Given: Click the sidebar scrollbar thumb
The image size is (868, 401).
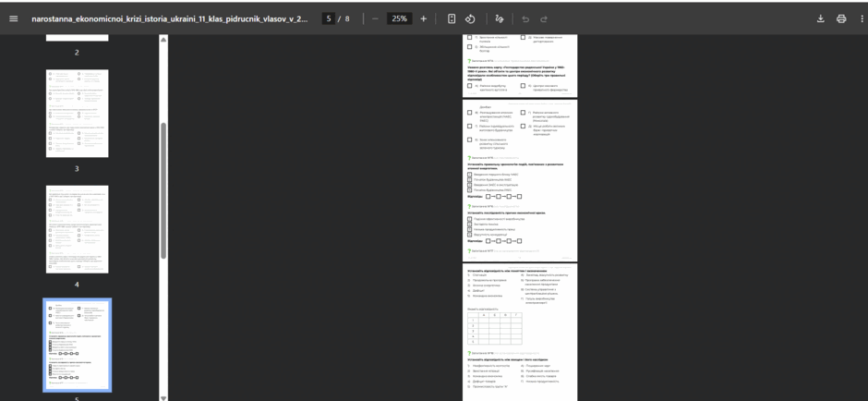Looking at the screenshot, I should click(163, 190).
